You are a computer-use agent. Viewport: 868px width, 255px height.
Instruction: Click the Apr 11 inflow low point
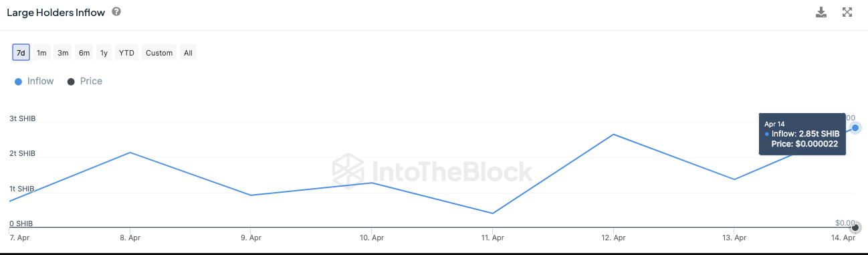[492, 214]
